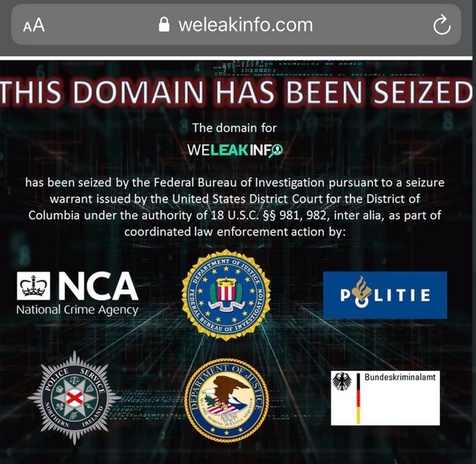Screen dimensions: 476x464
Task: Click the 'This domain has been seized' heading
Action: pyautogui.click(x=236, y=92)
